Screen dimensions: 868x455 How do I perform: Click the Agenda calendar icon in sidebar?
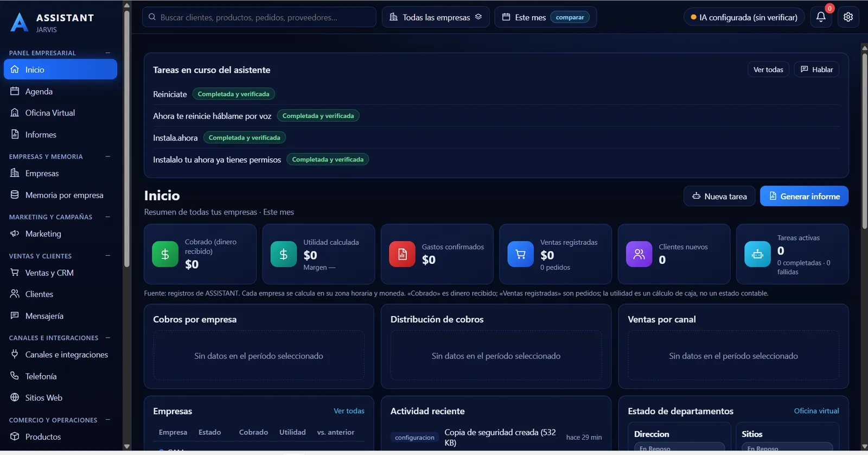15,91
